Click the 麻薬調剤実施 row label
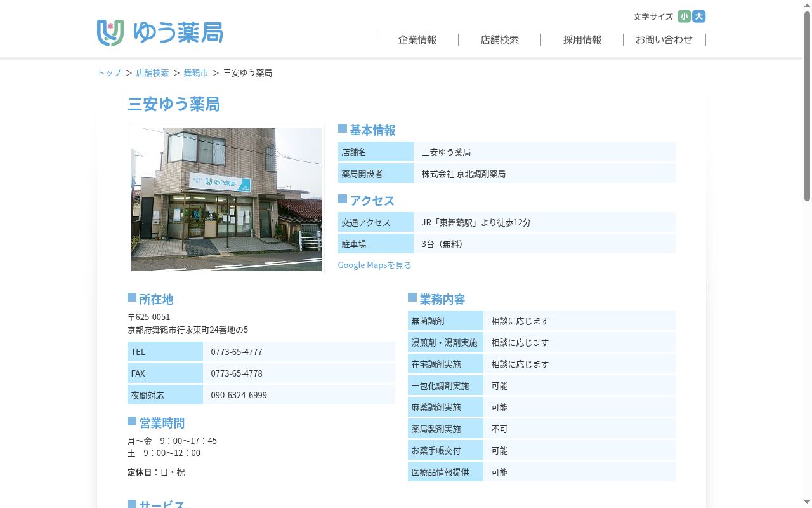 point(445,408)
